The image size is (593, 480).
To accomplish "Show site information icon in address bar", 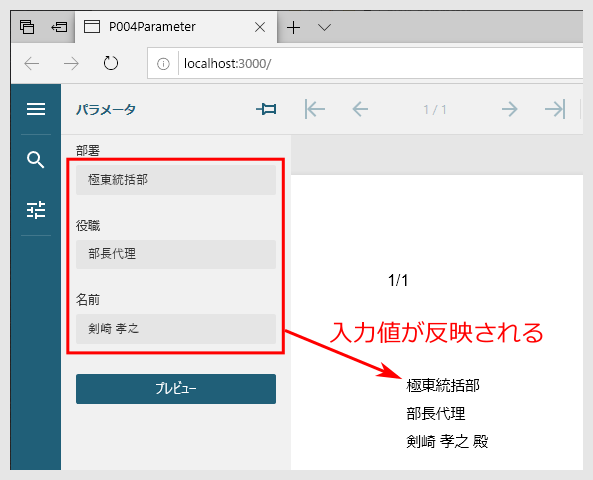I will click(163, 64).
